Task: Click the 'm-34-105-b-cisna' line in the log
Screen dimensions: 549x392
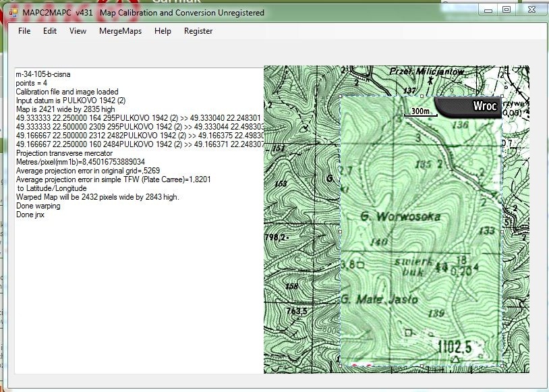Action: tap(43, 74)
